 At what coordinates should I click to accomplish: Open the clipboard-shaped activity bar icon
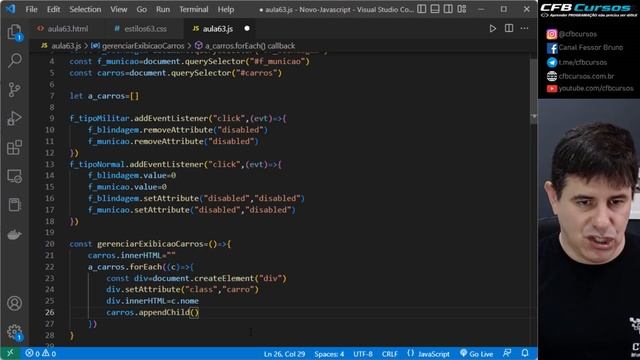[14, 205]
